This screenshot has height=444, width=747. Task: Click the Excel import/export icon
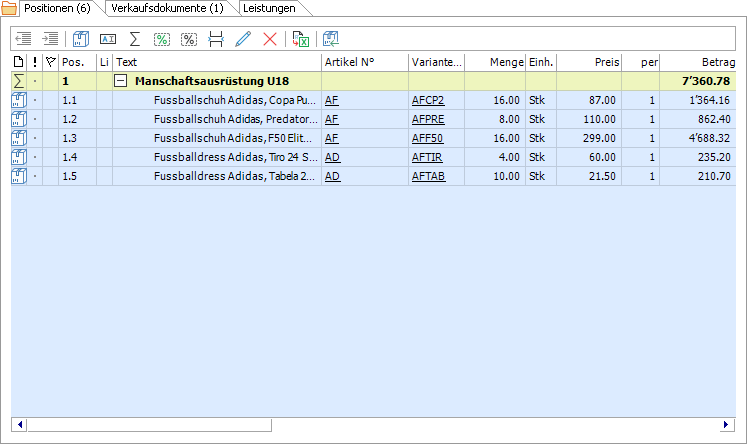click(301, 39)
